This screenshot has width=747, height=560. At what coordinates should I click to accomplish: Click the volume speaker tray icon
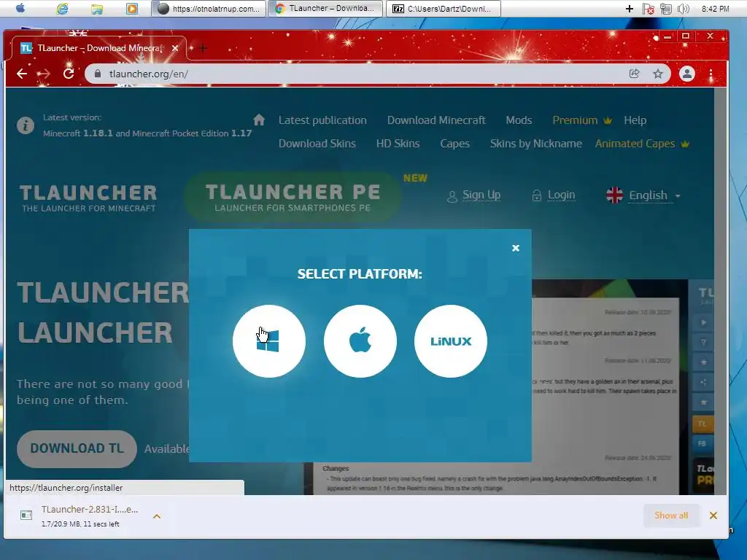tap(683, 9)
